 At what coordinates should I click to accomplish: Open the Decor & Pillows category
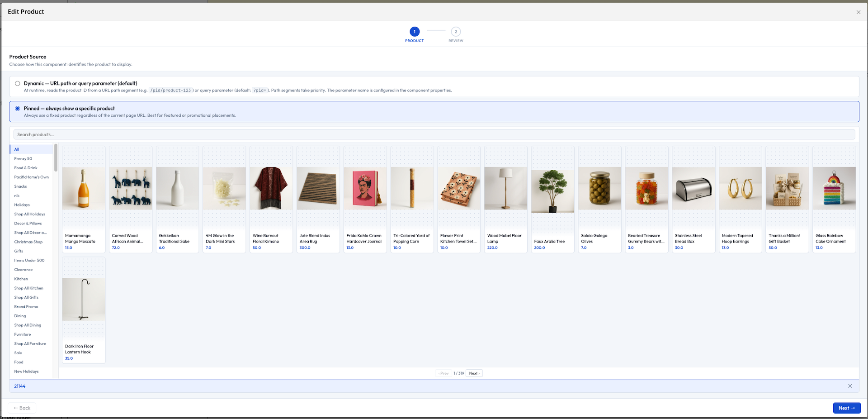[31, 224]
